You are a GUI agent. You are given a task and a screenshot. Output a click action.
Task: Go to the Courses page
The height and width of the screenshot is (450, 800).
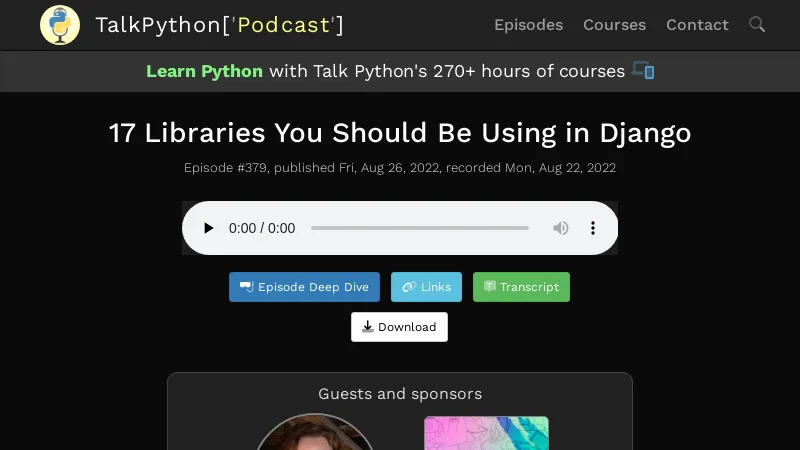click(614, 25)
